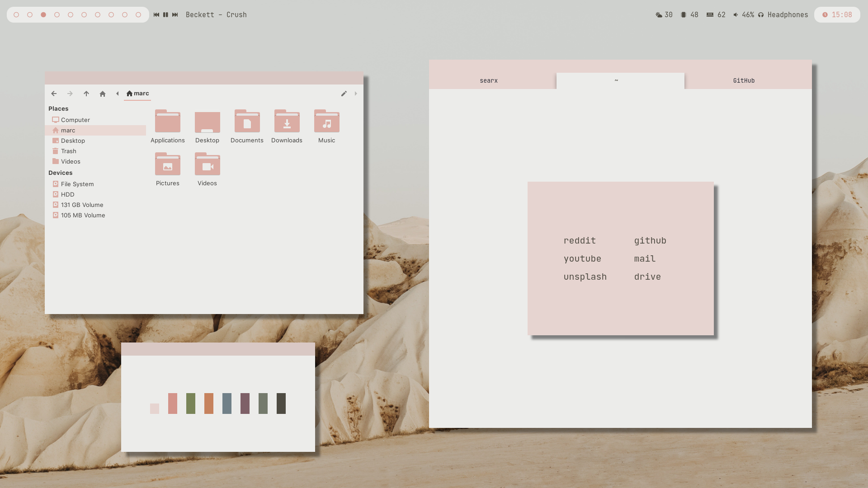
Task: Switch to the GitHub browser tab
Action: pyautogui.click(x=744, y=81)
